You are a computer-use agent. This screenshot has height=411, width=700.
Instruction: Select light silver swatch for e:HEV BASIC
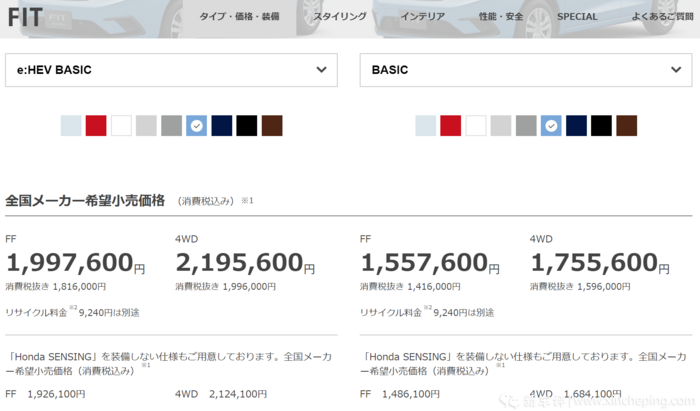[x=146, y=125]
